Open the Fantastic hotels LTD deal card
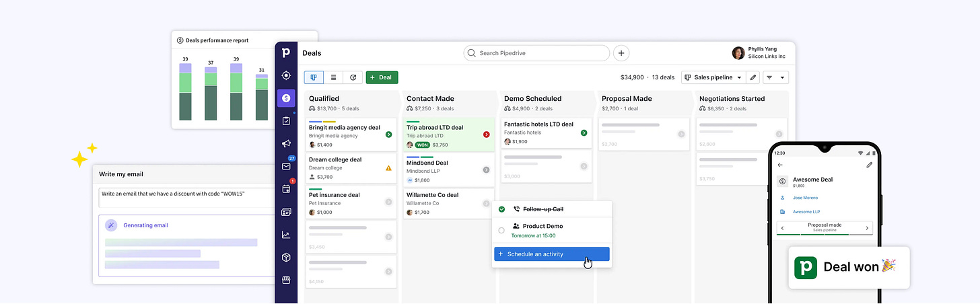This screenshot has height=304, width=980. [x=547, y=133]
